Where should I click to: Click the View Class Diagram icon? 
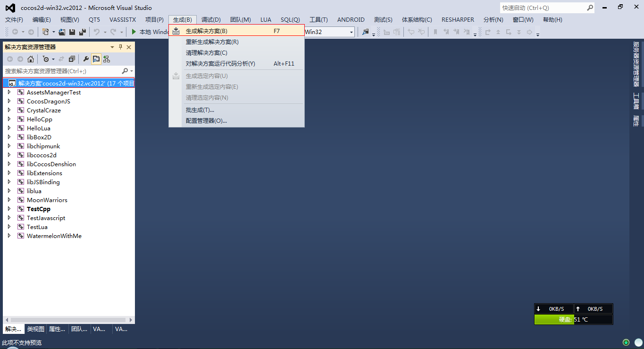click(107, 59)
